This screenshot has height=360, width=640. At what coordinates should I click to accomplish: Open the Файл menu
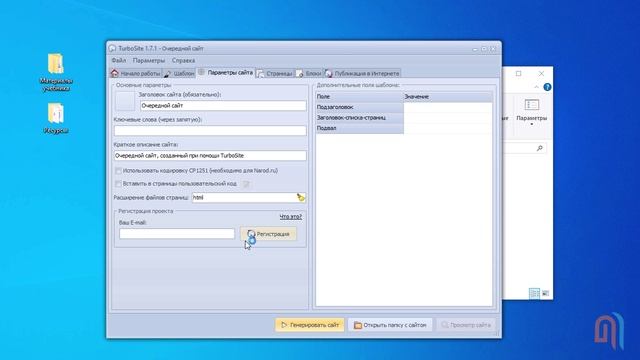pyautogui.click(x=119, y=60)
